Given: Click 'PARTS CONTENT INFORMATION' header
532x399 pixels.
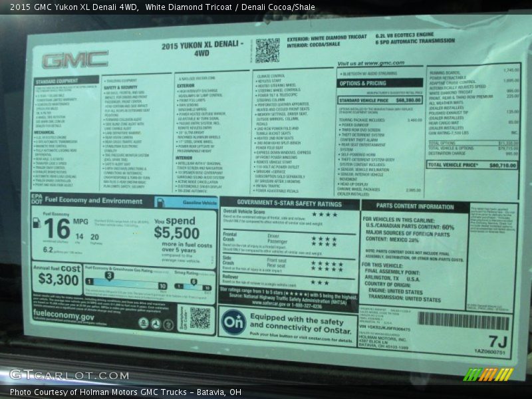Looking at the screenshot, I should (x=414, y=206).
